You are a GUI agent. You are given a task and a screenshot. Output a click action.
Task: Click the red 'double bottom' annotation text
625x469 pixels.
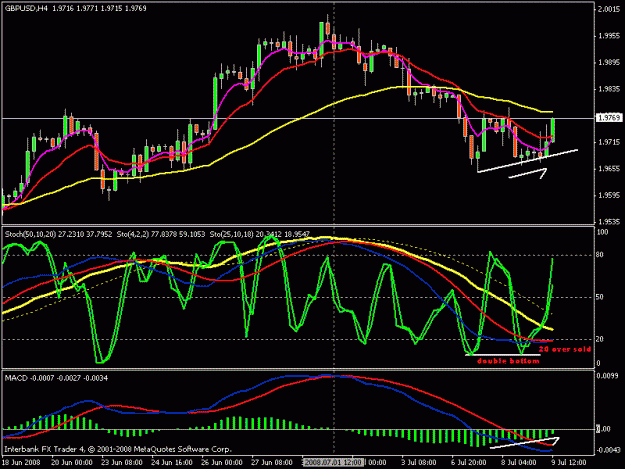508,361
